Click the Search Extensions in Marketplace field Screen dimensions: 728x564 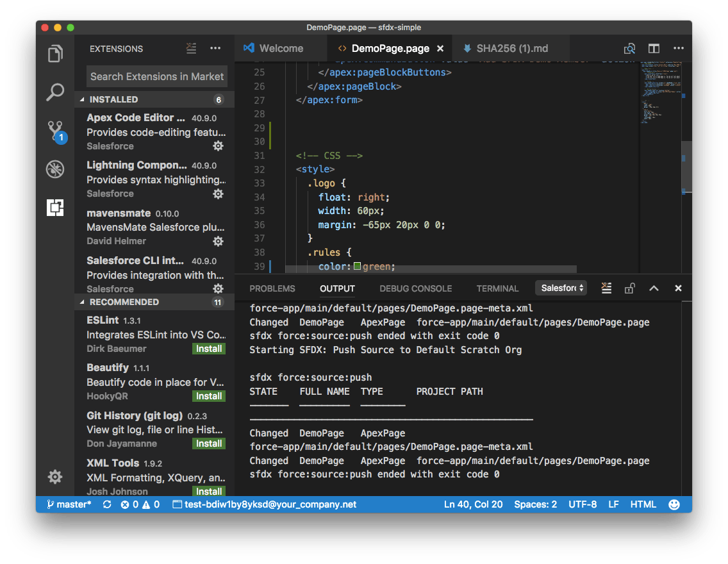157,76
